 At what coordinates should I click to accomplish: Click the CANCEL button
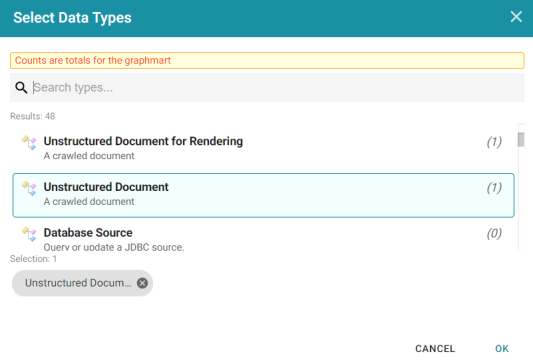[x=435, y=348]
